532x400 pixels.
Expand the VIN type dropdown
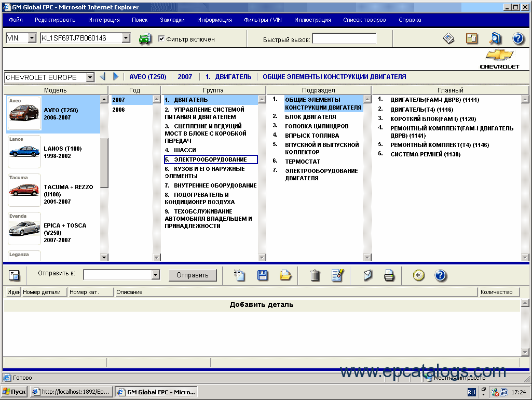click(32, 38)
